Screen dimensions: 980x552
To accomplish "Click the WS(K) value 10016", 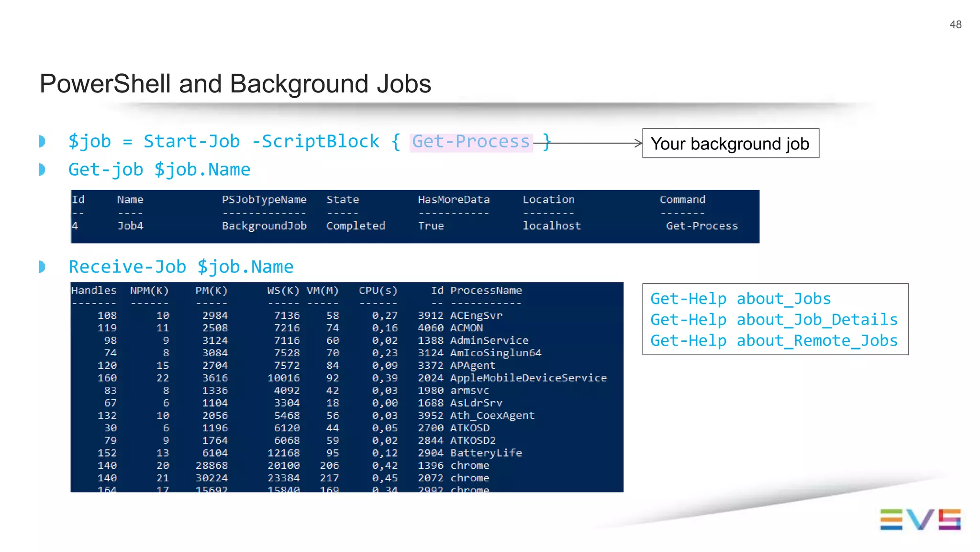I will click(x=283, y=378).
